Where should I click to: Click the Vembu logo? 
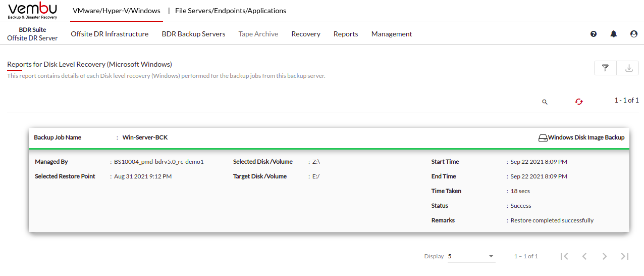tap(33, 11)
